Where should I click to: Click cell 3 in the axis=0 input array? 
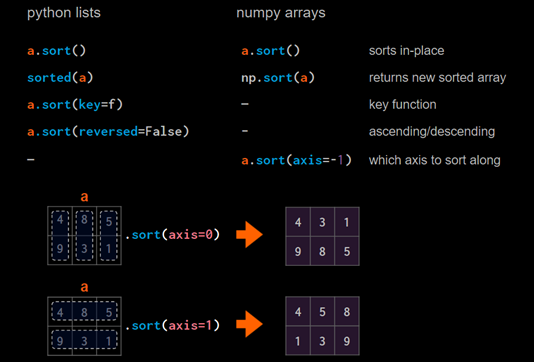84,250
